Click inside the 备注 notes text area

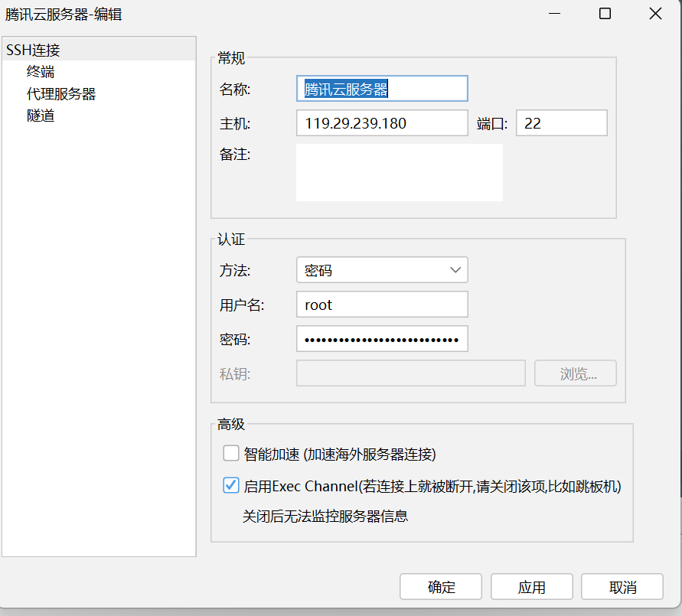click(400, 173)
